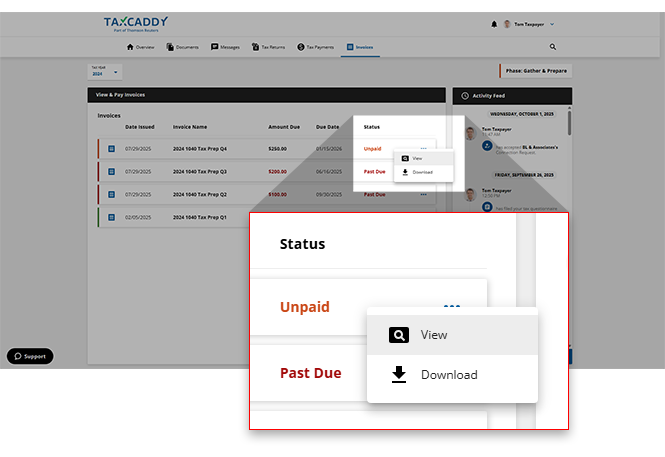665x457 pixels.
Task: Click the Due Date column header
Action: [x=327, y=127]
